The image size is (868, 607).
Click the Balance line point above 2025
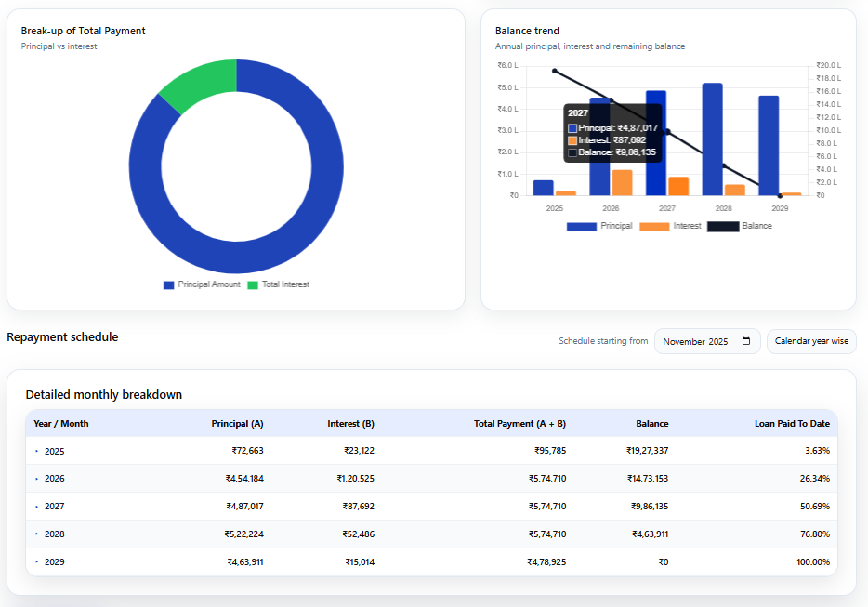(x=555, y=71)
